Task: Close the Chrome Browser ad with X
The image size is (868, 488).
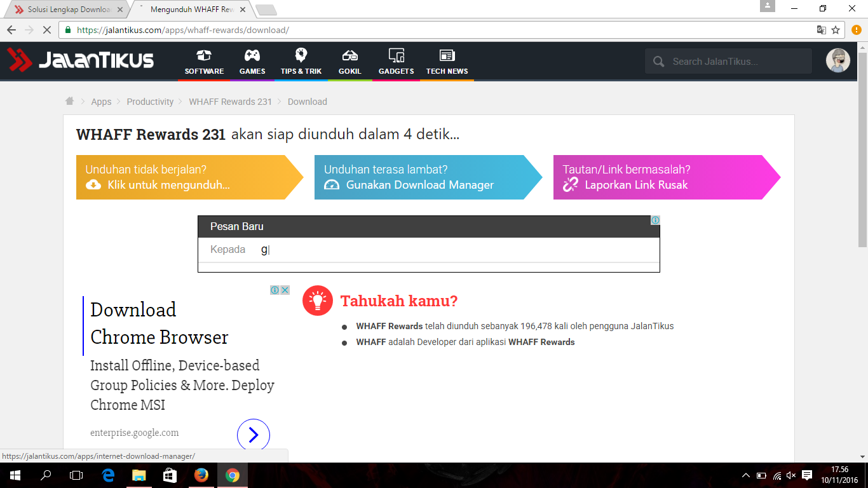Action: tap(285, 290)
